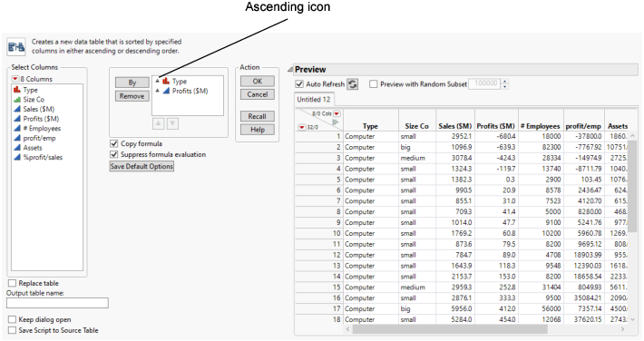Click Size Co column header in preview
This screenshot has height=341, width=644.
pos(416,127)
